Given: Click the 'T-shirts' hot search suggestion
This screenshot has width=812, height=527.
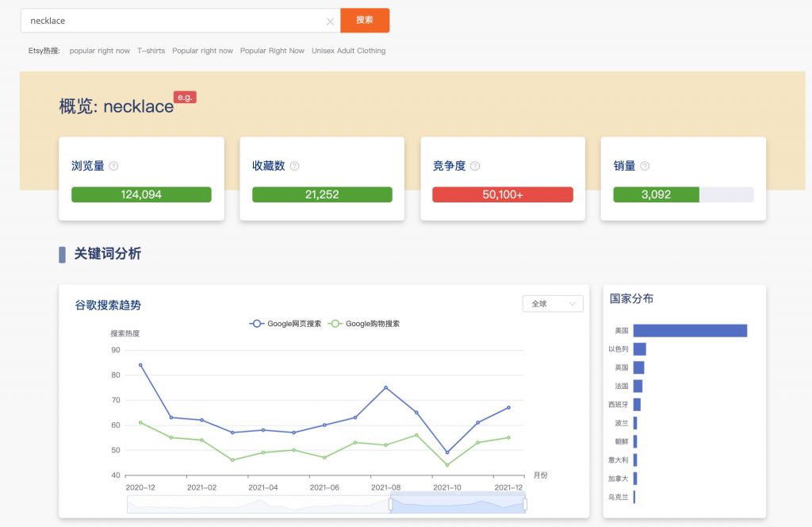Looking at the screenshot, I should pos(151,50).
